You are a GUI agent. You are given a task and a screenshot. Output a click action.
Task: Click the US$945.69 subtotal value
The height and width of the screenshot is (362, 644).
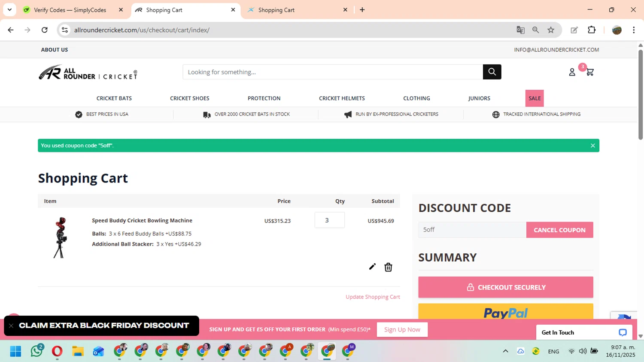pyautogui.click(x=381, y=221)
